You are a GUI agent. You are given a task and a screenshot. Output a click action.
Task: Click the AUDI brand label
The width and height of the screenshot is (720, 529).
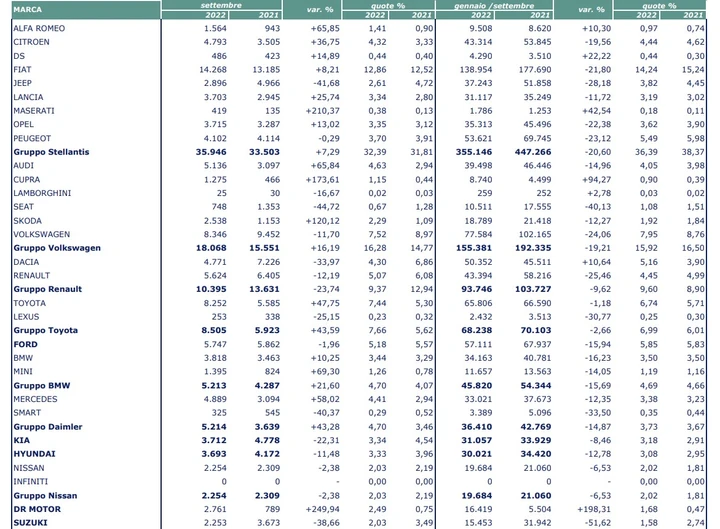pos(23,166)
